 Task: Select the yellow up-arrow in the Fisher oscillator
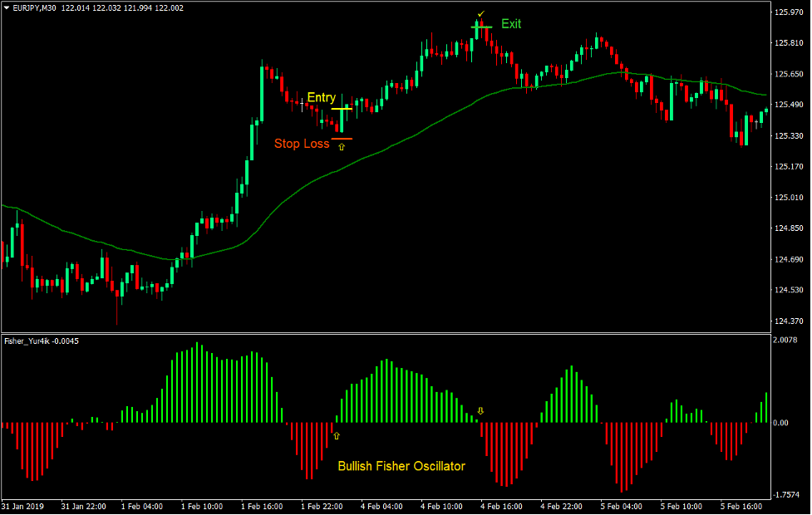335,435
